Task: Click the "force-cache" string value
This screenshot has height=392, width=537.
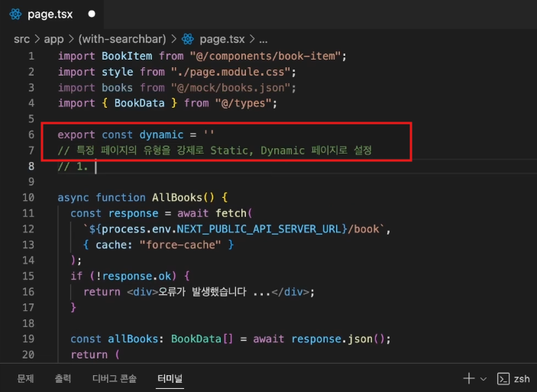Action: (x=180, y=245)
